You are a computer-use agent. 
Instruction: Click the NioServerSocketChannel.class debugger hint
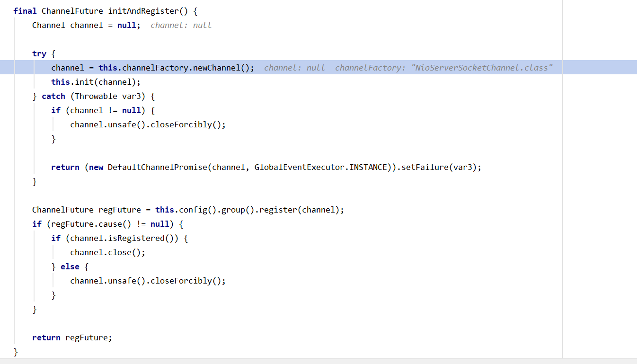click(481, 68)
